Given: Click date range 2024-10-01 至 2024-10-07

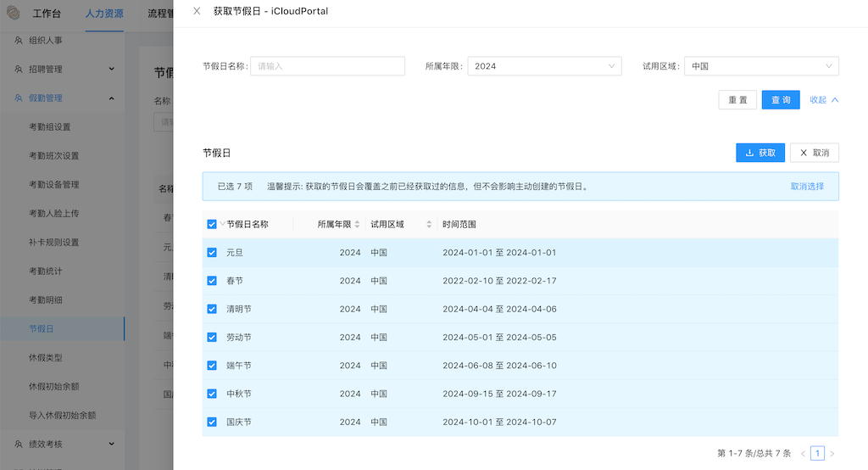Looking at the screenshot, I should click(x=499, y=422).
